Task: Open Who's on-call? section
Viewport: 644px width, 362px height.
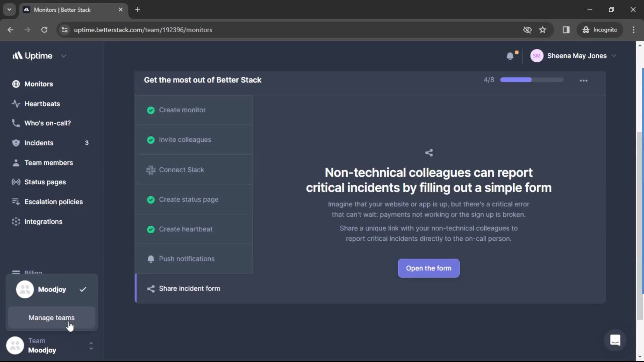Action: coord(48,123)
